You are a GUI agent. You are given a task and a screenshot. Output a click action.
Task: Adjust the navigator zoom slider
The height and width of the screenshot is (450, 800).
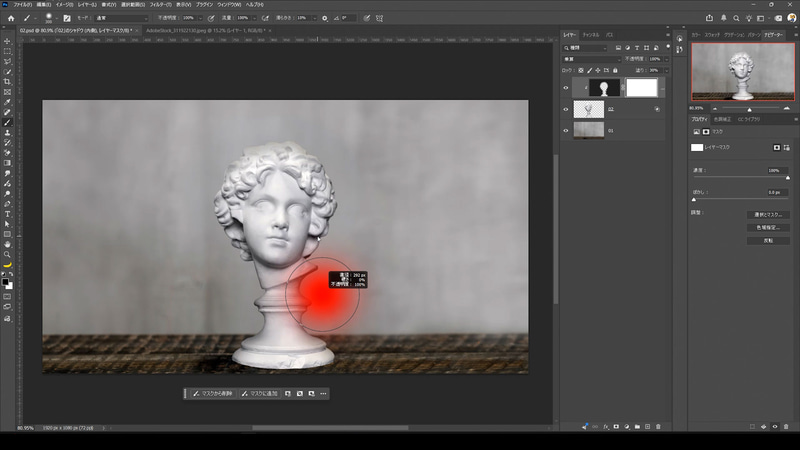click(x=749, y=109)
